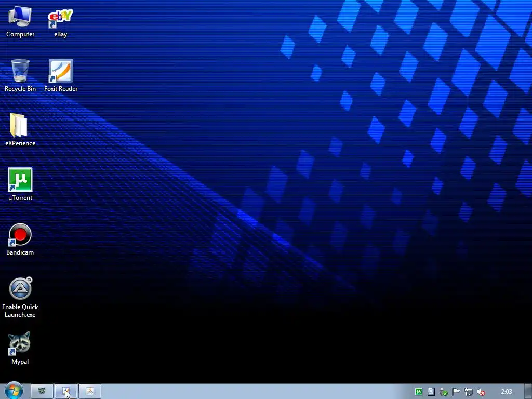
Task: Select the eXPerience folder
Action: coord(20,130)
